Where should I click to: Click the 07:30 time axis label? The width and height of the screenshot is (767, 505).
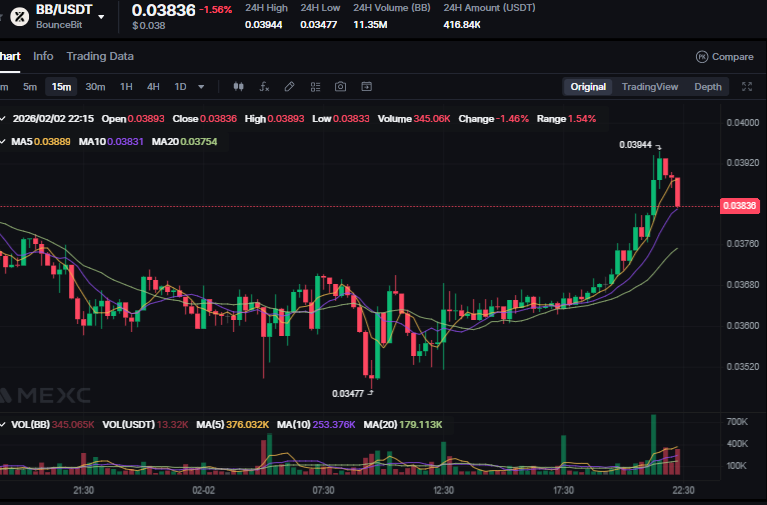323,490
